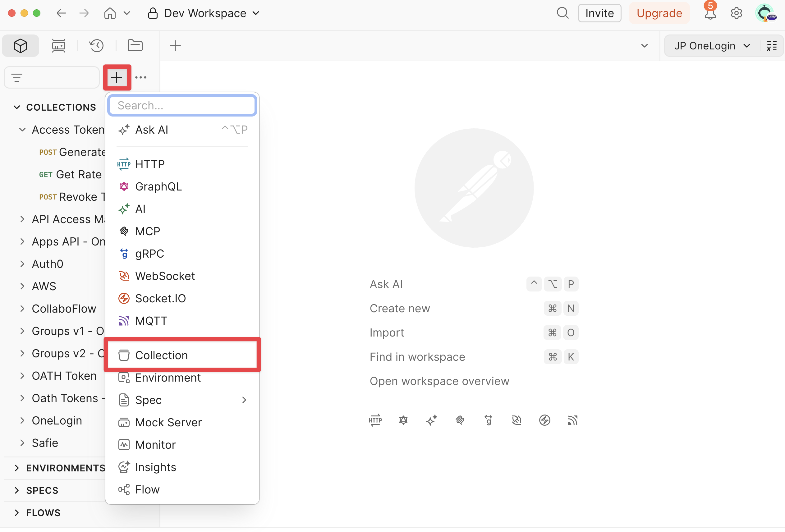Open the user profile avatar
The height and width of the screenshot is (532, 785).
(765, 13)
